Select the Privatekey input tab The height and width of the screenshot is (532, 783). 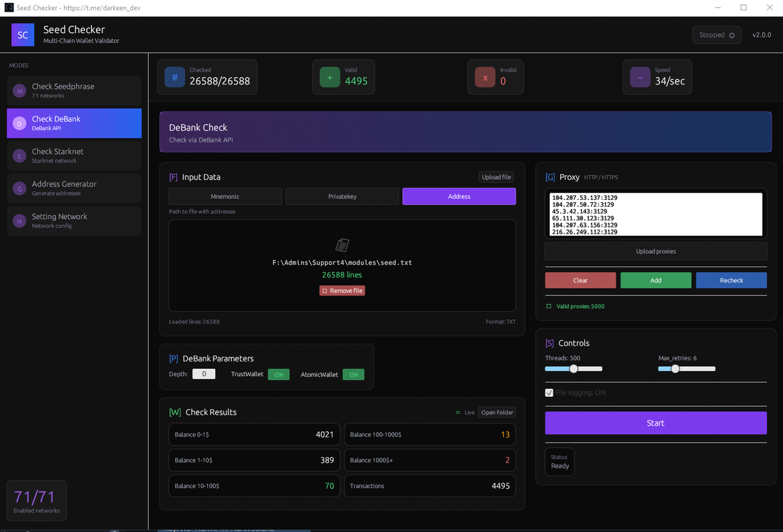342,196
